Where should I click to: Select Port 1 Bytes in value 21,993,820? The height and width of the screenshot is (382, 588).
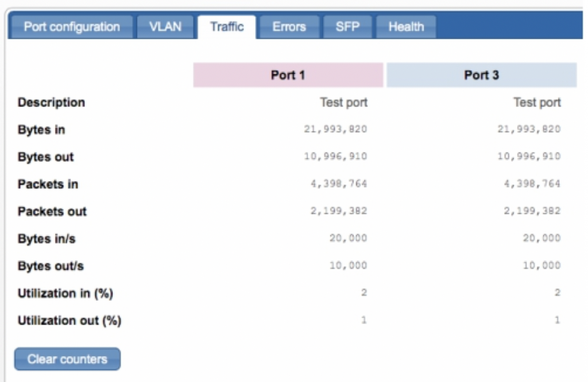335,129
